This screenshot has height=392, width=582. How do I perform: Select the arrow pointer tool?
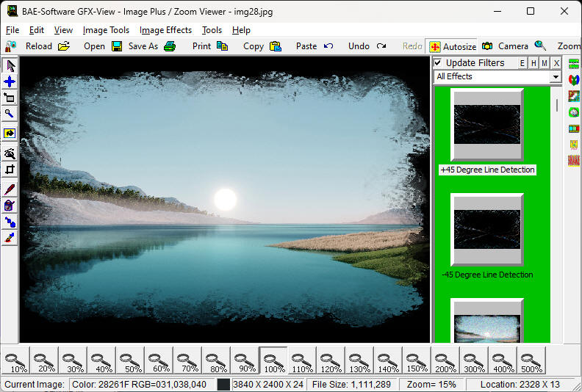point(10,65)
